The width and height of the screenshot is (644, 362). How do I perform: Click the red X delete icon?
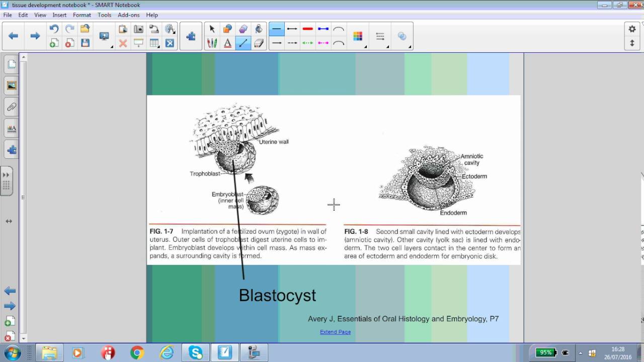click(123, 43)
